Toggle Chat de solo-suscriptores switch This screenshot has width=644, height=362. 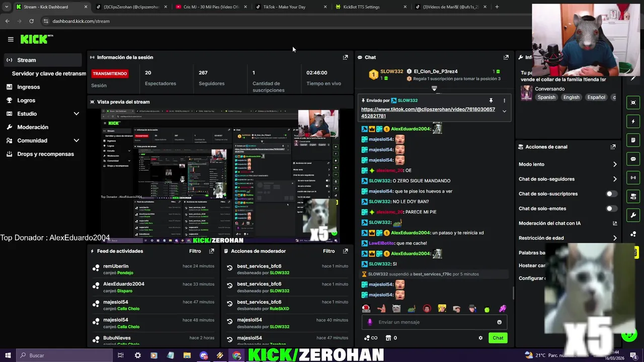611,194
